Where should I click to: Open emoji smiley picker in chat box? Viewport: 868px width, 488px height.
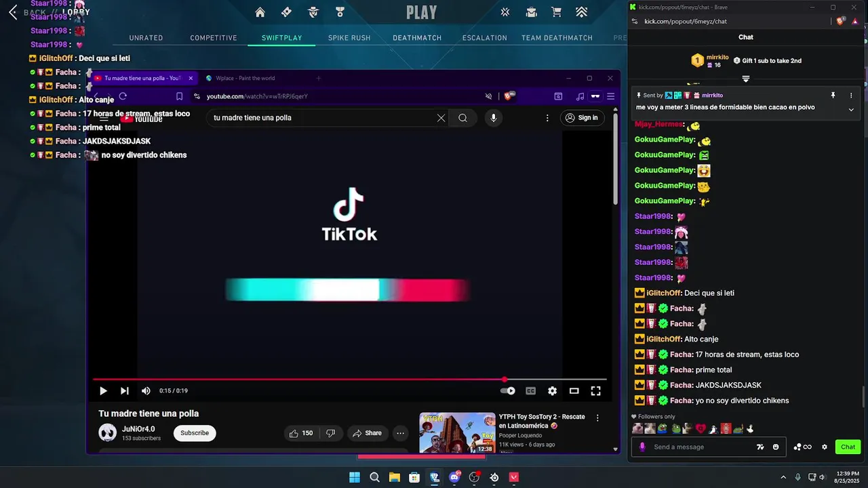(776, 447)
